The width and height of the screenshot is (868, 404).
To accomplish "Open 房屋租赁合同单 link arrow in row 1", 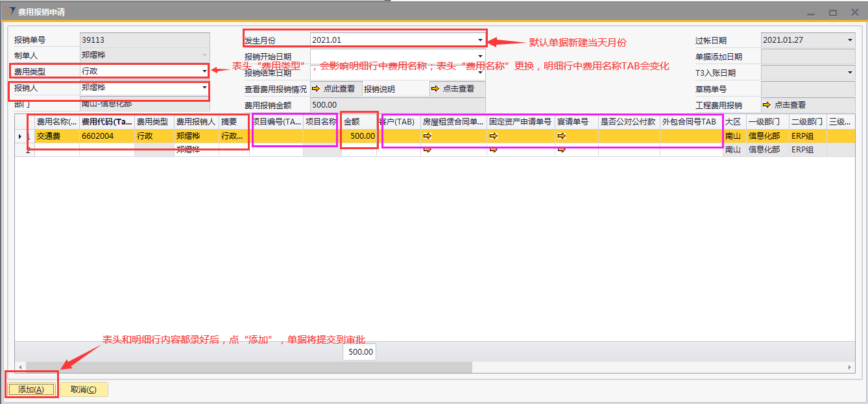I will coord(428,136).
